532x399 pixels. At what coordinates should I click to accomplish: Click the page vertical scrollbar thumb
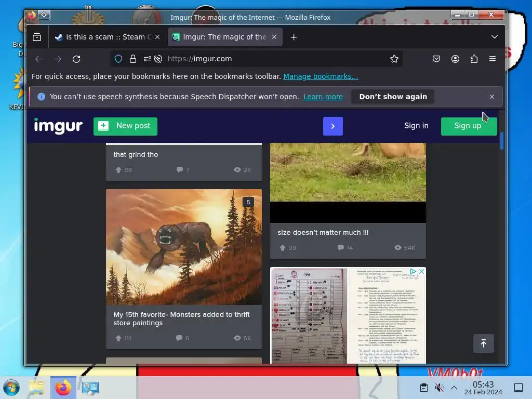(x=502, y=141)
